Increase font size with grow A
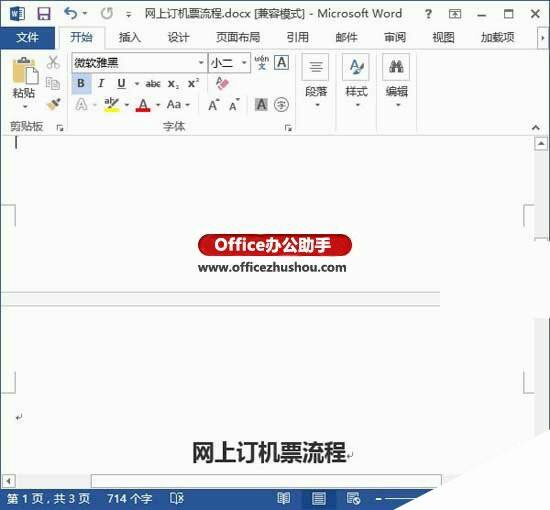This screenshot has width=550, height=510. point(214,105)
